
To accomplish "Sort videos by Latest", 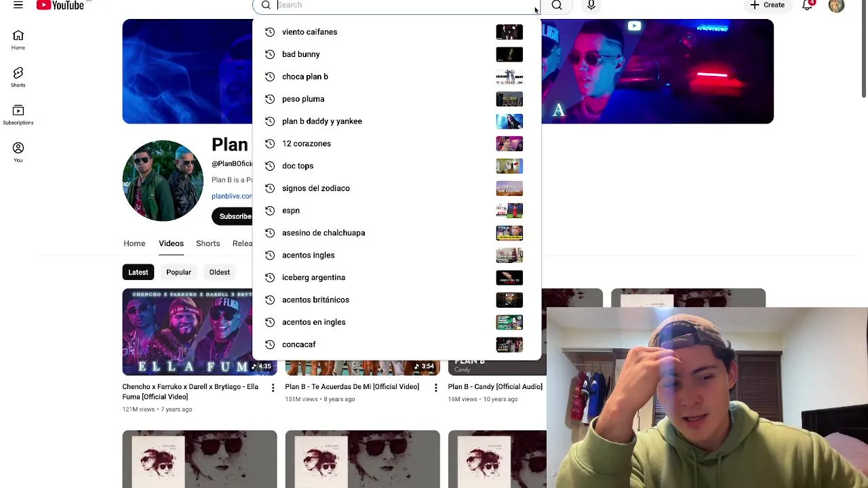I will coord(138,272).
